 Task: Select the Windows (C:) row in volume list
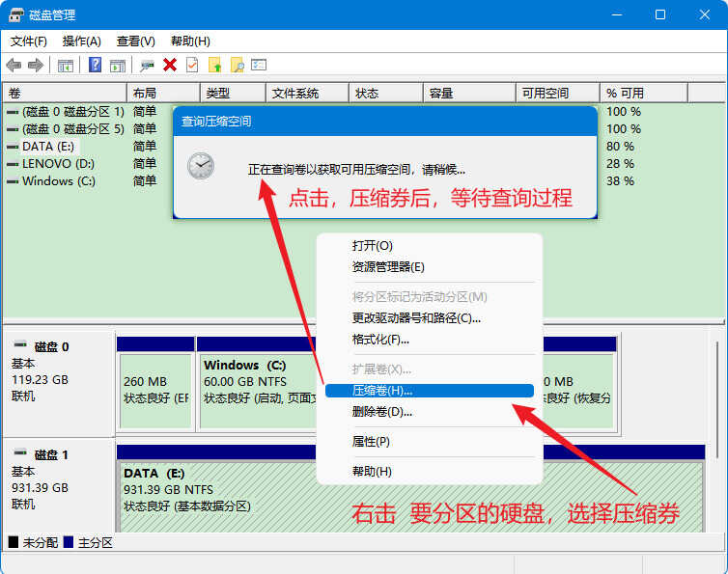51,181
